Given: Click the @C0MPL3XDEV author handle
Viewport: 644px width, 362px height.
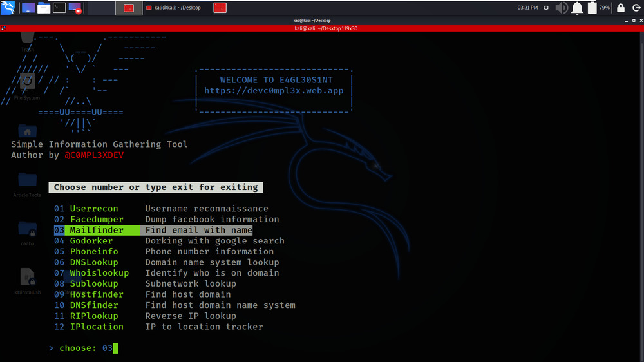Looking at the screenshot, I should point(94,155).
